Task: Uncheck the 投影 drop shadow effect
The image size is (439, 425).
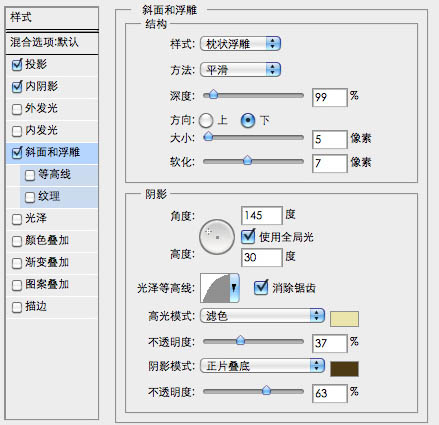Action: pos(17,65)
